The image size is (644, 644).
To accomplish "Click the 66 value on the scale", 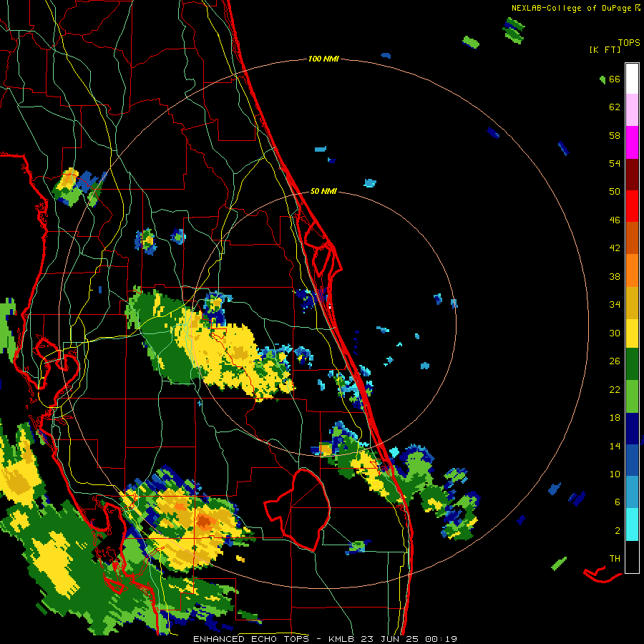I will click(x=615, y=79).
